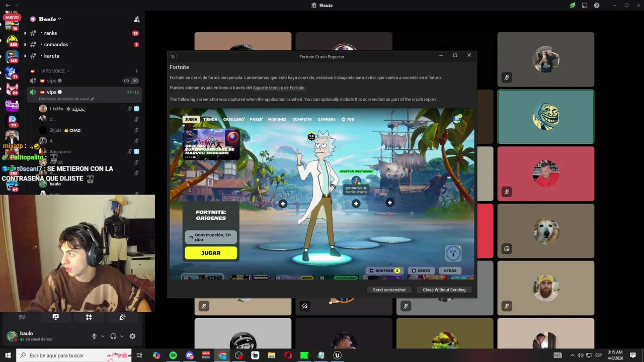
Task: Select the server icon with badge 165
Action: tap(12, 56)
